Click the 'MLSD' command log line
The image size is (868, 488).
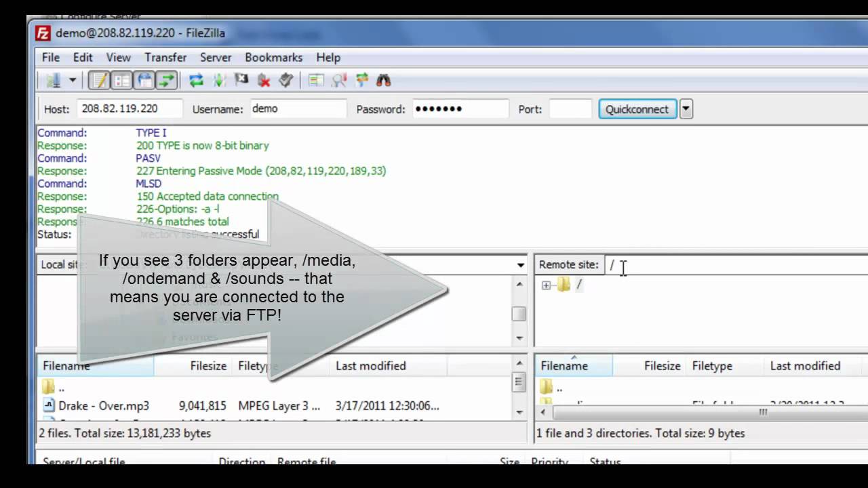[149, 184]
